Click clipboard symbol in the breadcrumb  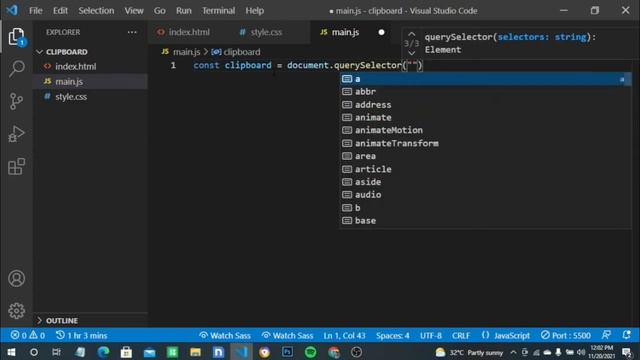[x=236, y=52]
